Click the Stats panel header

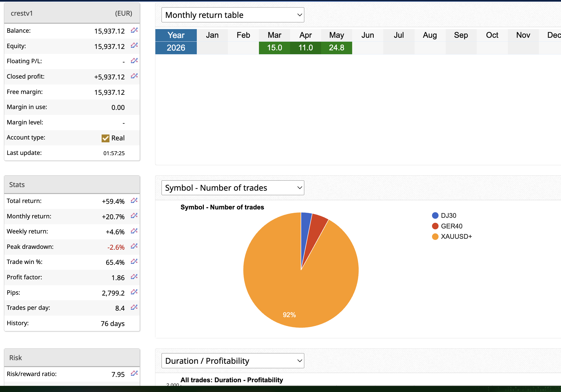pos(72,185)
